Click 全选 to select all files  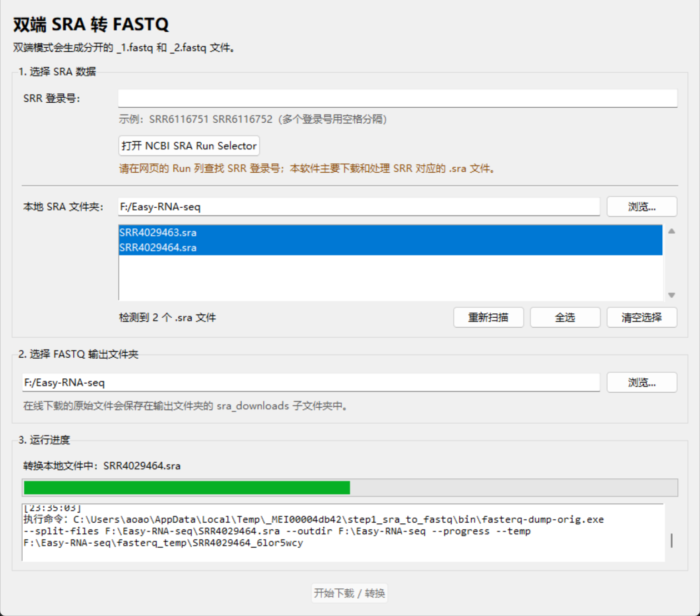tap(565, 317)
